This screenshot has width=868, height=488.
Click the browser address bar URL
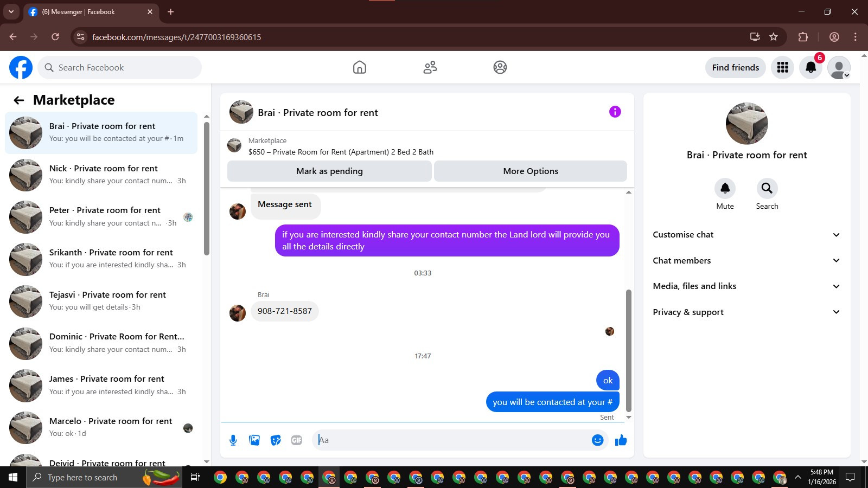(176, 37)
